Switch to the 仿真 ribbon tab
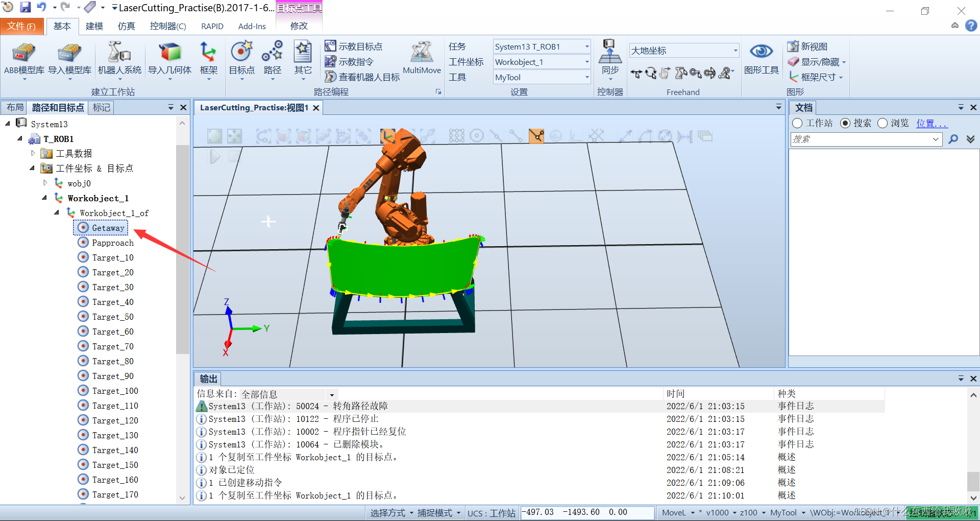The width and height of the screenshot is (980, 521). 127,26
